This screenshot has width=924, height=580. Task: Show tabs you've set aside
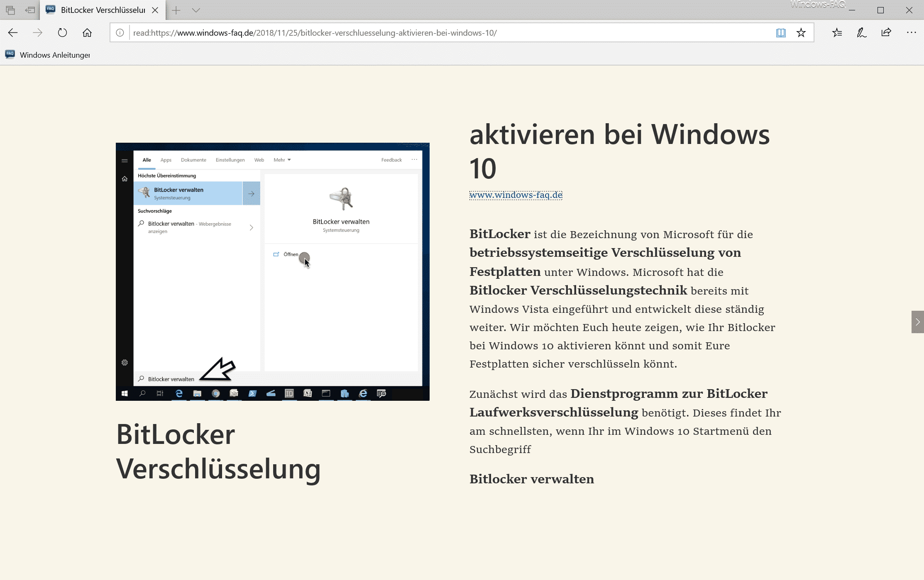click(x=10, y=10)
